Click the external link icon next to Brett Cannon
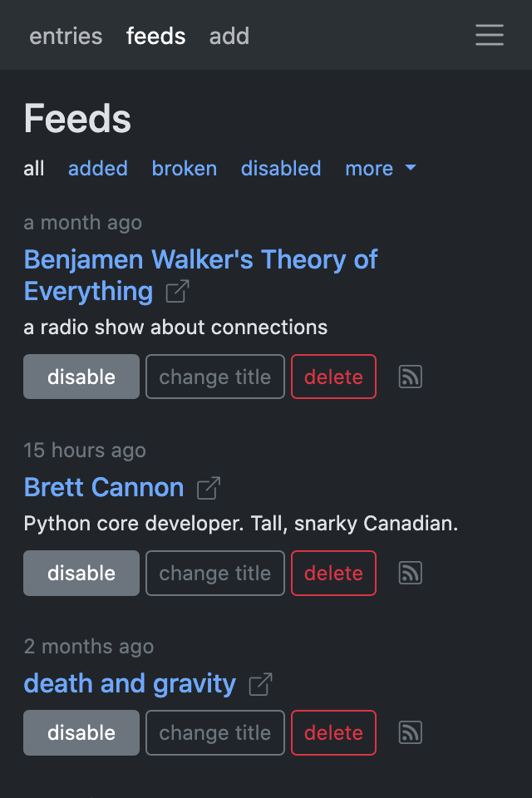 pyautogui.click(x=209, y=487)
